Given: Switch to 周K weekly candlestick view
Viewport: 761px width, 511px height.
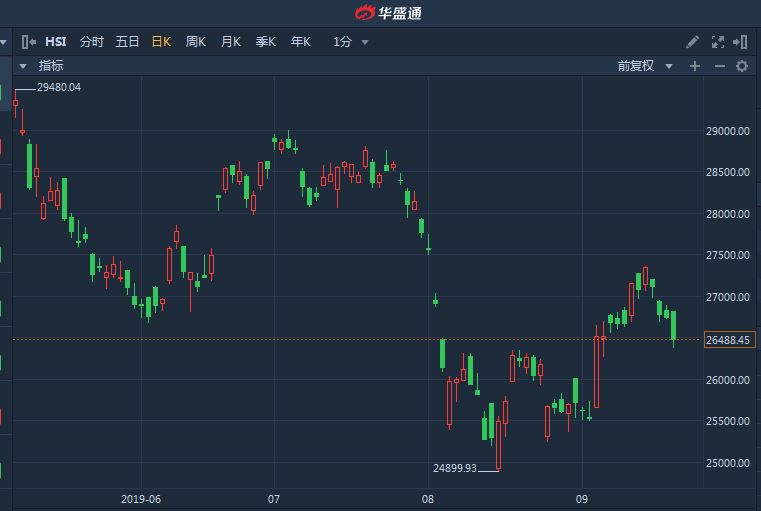Looking at the screenshot, I should [195, 42].
